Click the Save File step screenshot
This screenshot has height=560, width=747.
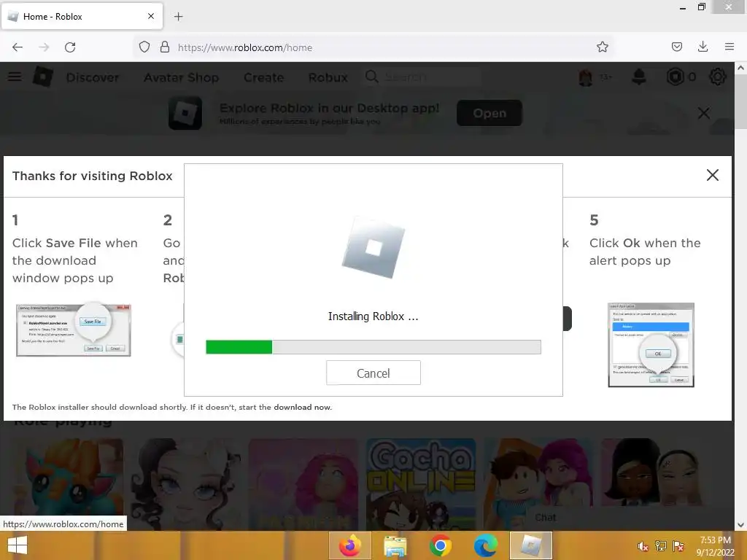coord(74,330)
